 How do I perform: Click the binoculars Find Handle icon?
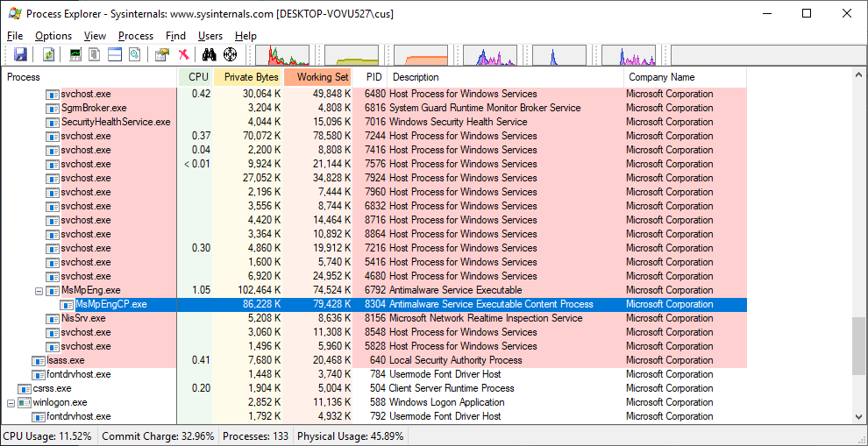point(209,54)
